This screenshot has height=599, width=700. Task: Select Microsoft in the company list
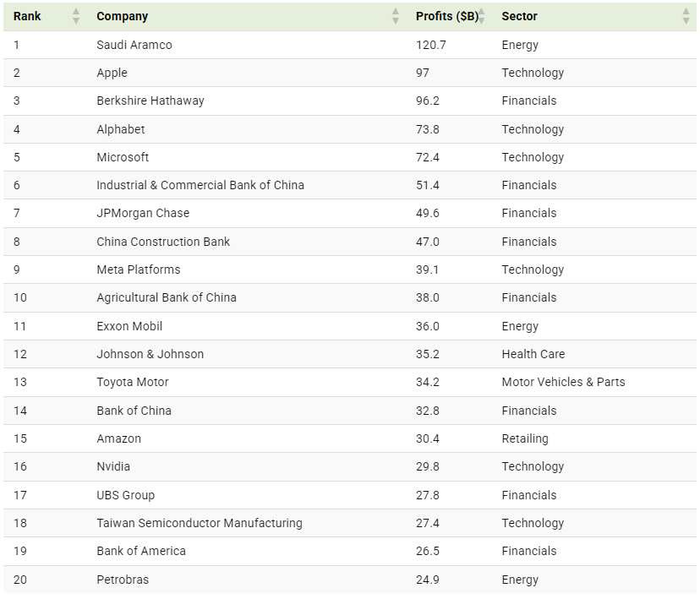pyautogui.click(x=123, y=157)
